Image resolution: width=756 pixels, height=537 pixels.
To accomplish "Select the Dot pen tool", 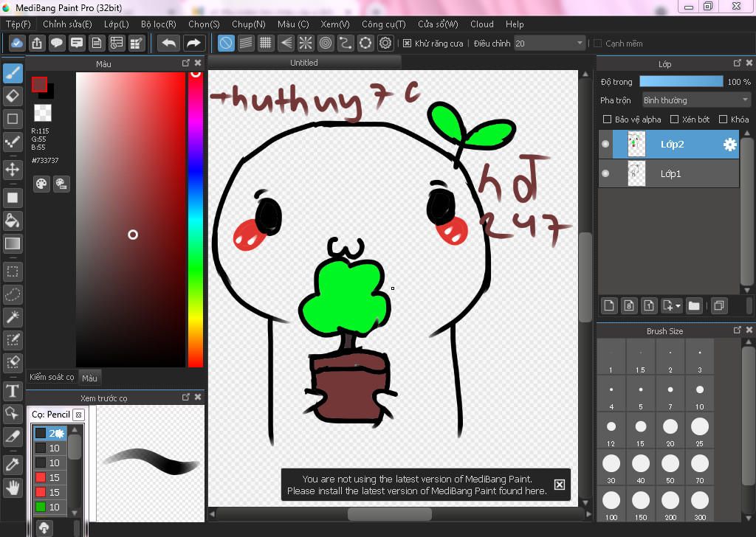I will click(x=13, y=142).
